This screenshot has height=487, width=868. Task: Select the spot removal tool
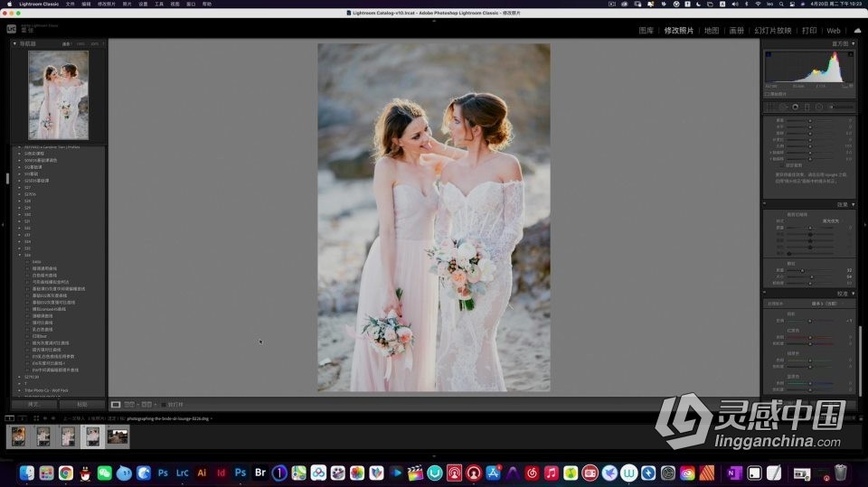tap(783, 107)
